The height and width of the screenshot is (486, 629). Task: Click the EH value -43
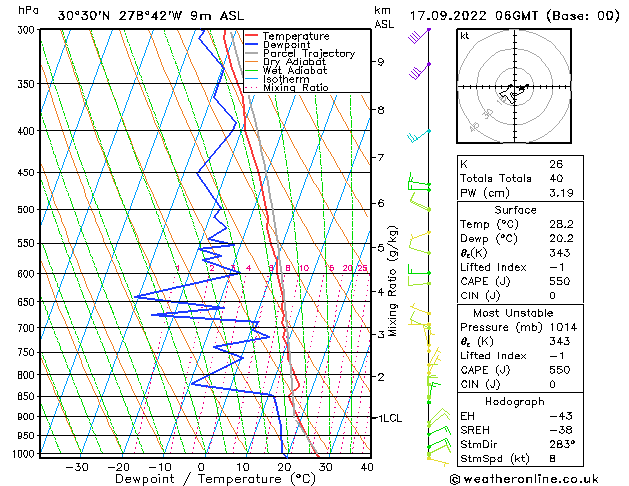click(561, 416)
